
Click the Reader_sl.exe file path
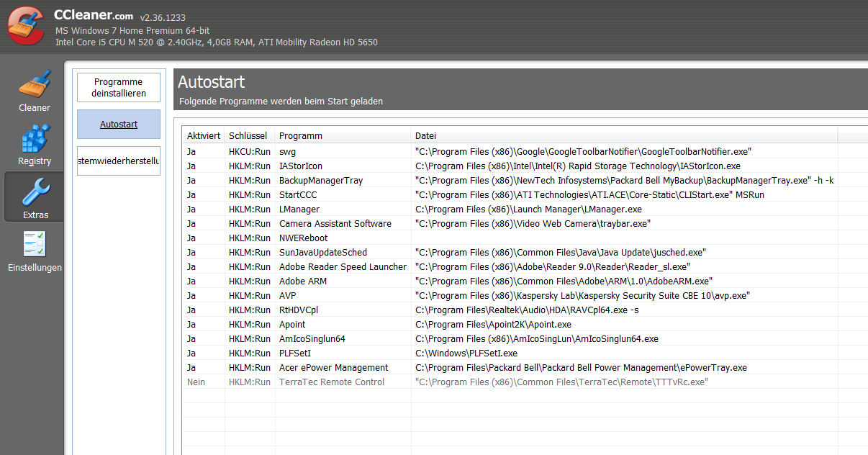tap(553, 267)
